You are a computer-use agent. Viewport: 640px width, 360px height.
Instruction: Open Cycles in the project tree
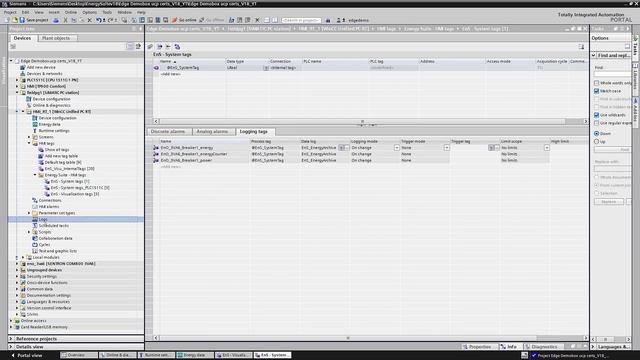[44, 244]
